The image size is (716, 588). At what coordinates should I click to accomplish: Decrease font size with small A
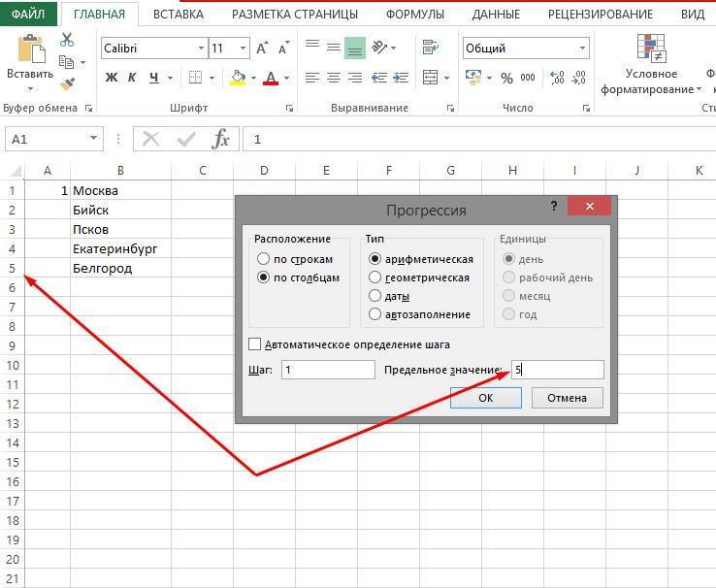(283, 48)
